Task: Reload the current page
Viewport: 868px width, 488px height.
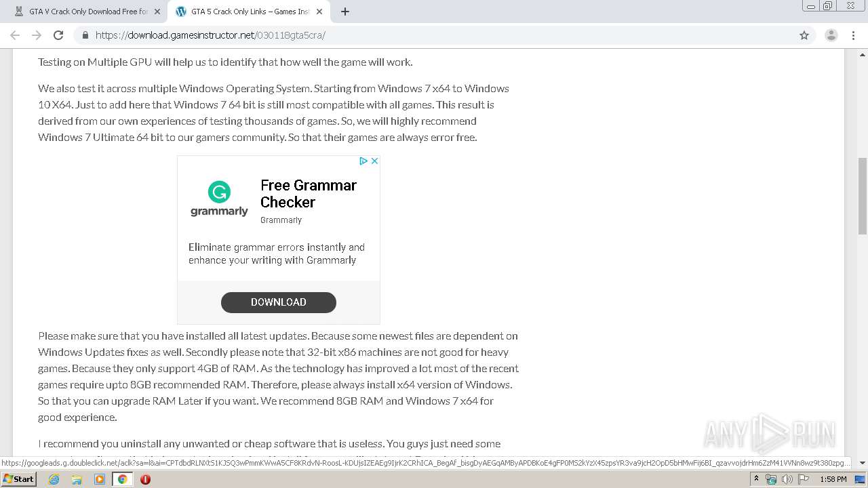Action: point(58,35)
